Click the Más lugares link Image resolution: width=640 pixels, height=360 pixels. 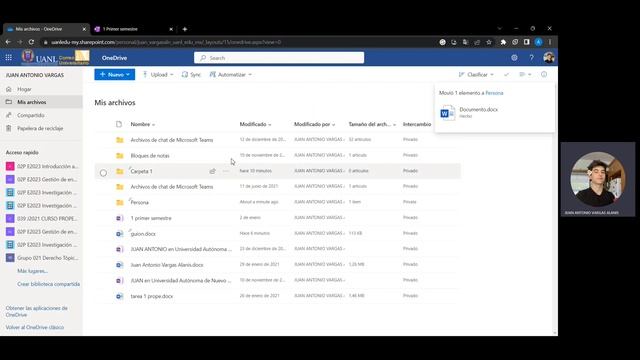(x=32, y=271)
